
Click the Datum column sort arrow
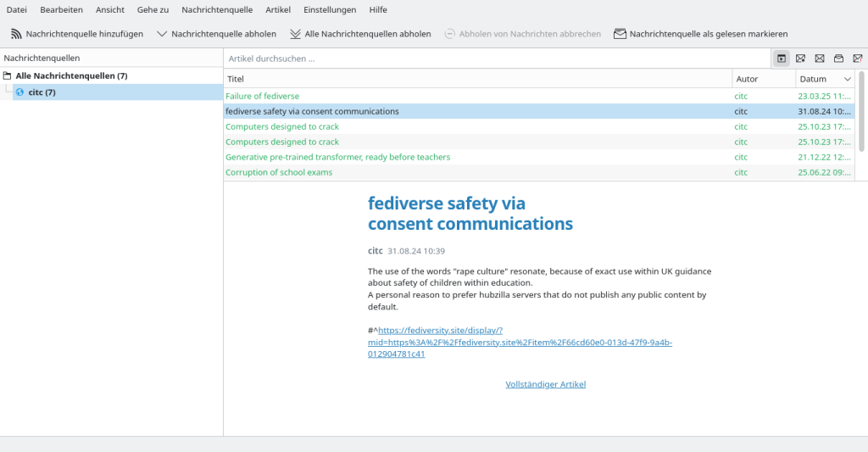coord(847,79)
